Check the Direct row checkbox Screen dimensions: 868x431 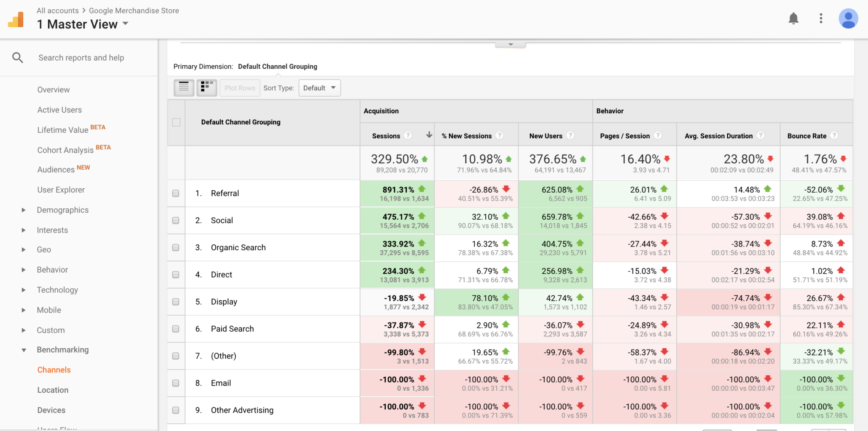pyautogui.click(x=176, y=274)
